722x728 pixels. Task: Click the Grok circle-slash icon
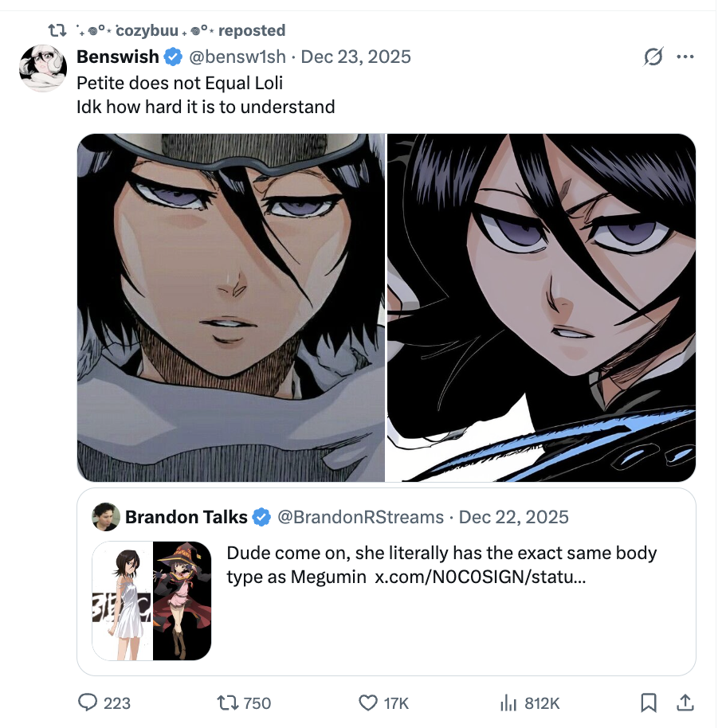pos(653,57)
